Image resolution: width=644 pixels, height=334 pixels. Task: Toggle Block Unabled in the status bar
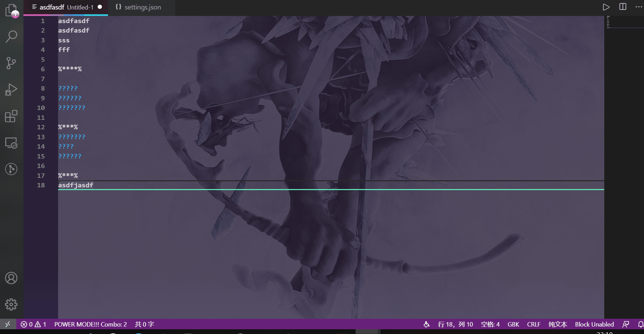(x=594, y=324)
